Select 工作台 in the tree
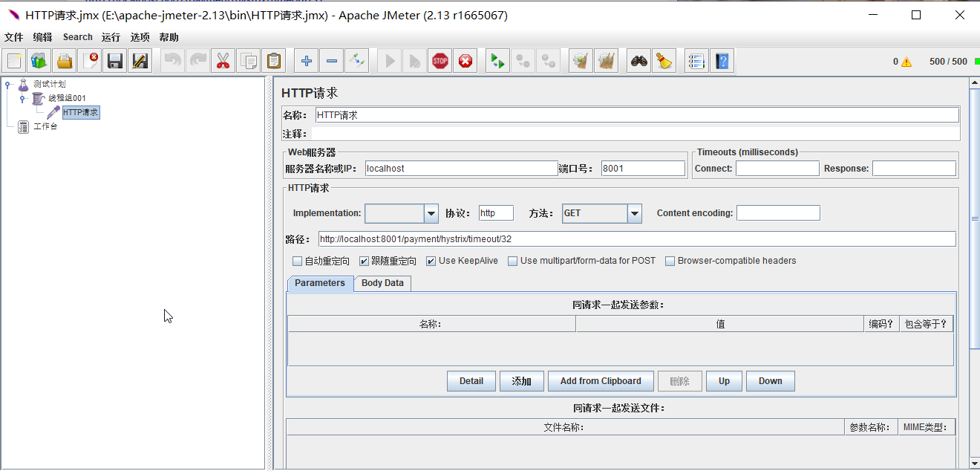 coord(45,126)
